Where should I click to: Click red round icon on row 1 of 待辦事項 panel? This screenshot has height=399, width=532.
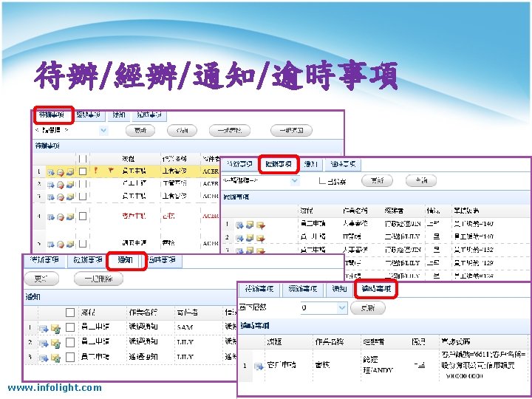(x=61, y=172)
